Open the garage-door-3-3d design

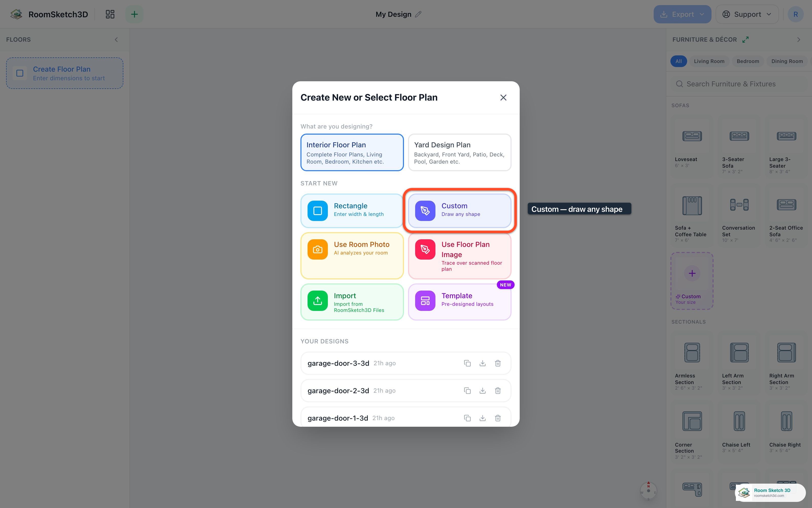[406, 363]
